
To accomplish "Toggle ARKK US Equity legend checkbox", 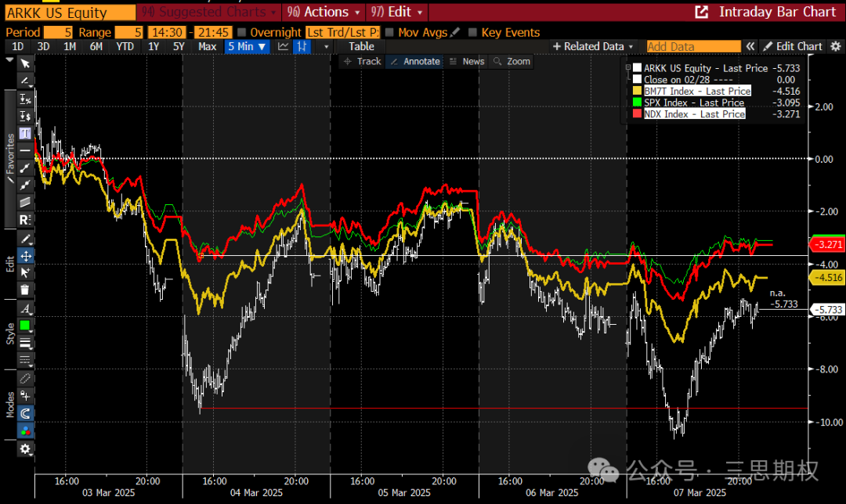I will click(637, 68).
